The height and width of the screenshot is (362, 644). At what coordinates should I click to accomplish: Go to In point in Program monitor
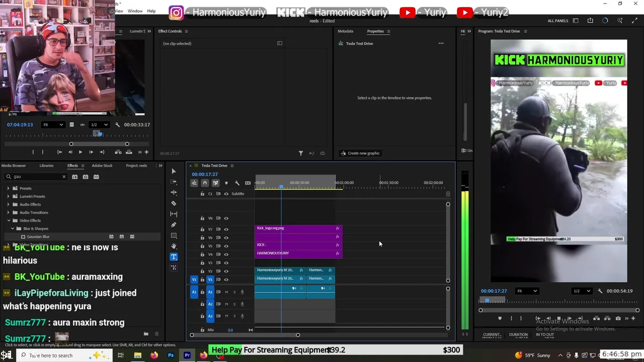(x=538, y=318)
